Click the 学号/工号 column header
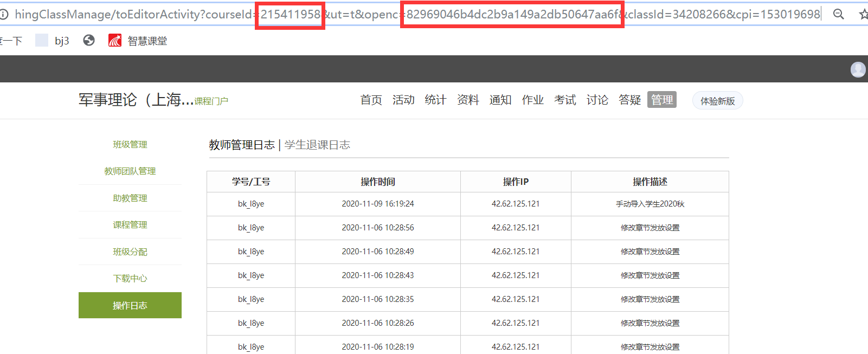Screen dimensions: 868x354 pyautogui.click(x=251, y=182)
